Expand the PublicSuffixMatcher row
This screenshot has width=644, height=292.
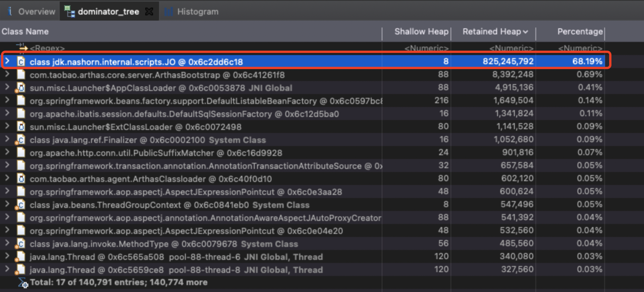click(7, 152)
